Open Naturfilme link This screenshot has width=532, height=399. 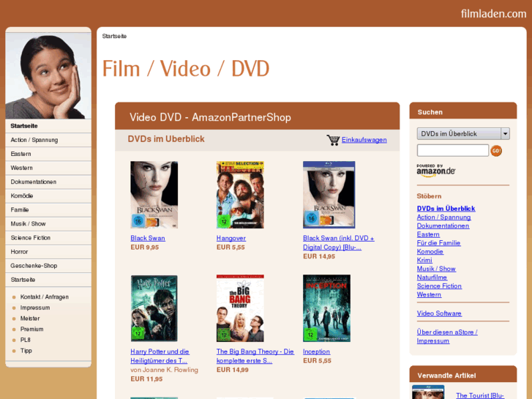(432, 277)
